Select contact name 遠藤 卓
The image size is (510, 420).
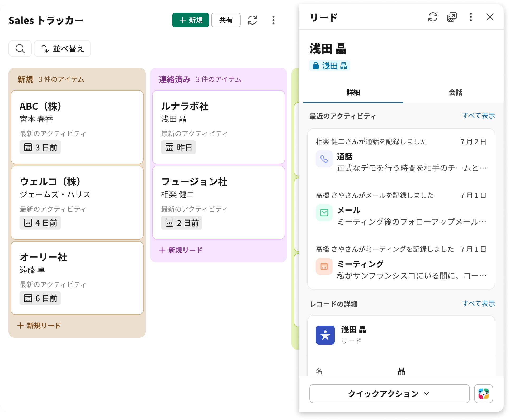pyautogui.click(x=32, y=270)
